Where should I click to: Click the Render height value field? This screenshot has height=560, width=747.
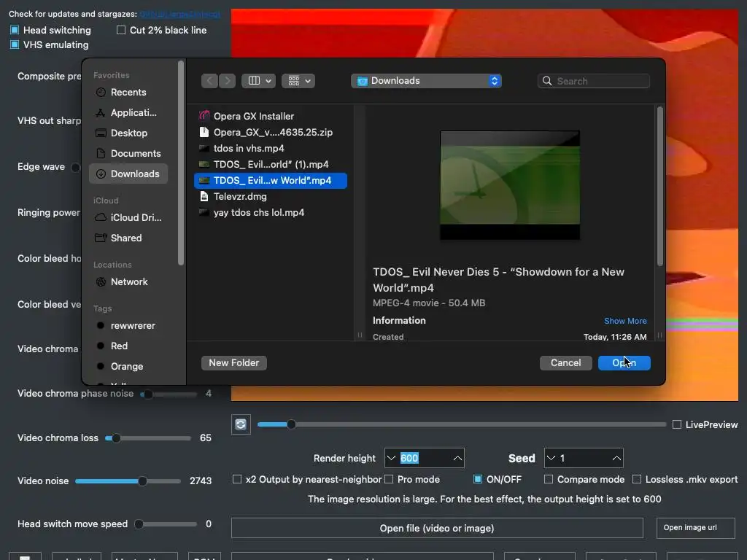click(424, 458)
